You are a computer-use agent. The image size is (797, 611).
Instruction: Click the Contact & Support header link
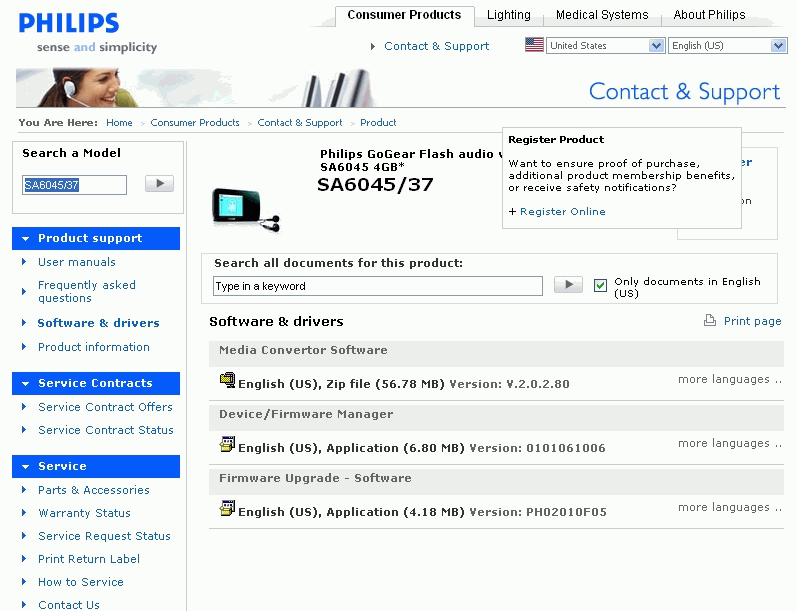point(437,46)
